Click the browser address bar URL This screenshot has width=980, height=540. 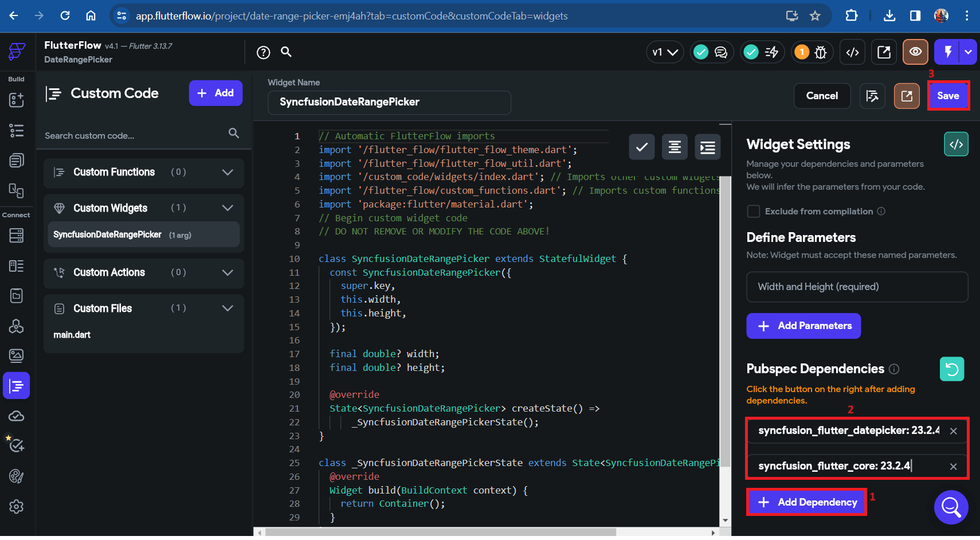coord(352,16)
